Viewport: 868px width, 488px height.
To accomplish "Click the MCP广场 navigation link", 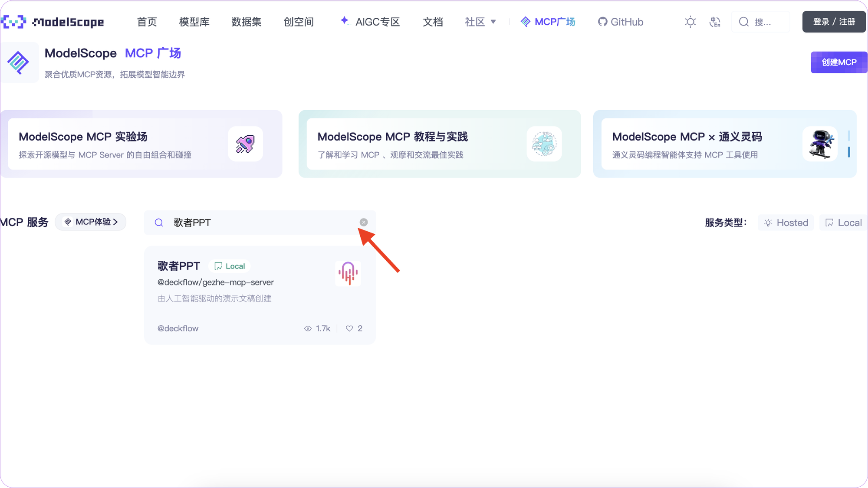I will [555, 22].
